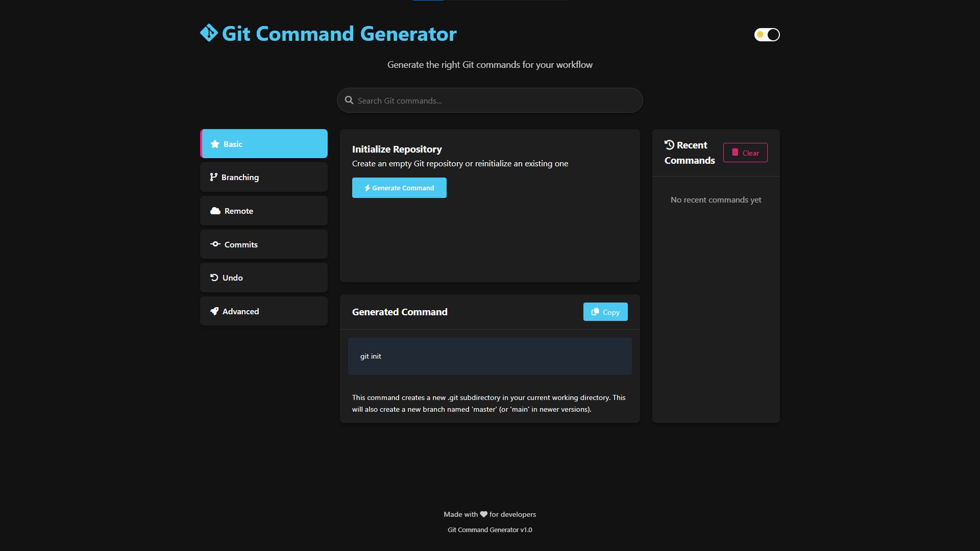Copy the generated command
Image resolution: width=980 pixels, height=551 pixels.
coord(605,312)
